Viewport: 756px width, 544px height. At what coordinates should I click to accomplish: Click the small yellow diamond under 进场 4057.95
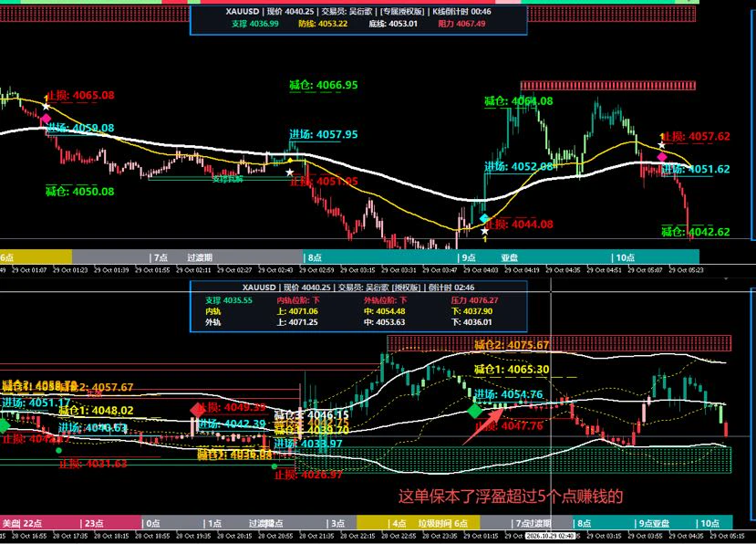click(290, 161)
